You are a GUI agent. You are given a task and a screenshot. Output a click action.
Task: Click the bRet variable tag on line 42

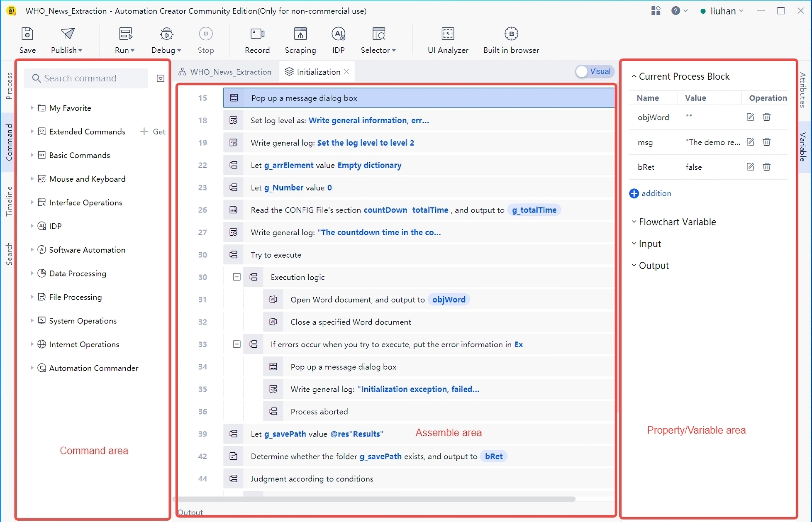(x=494, y=456)
